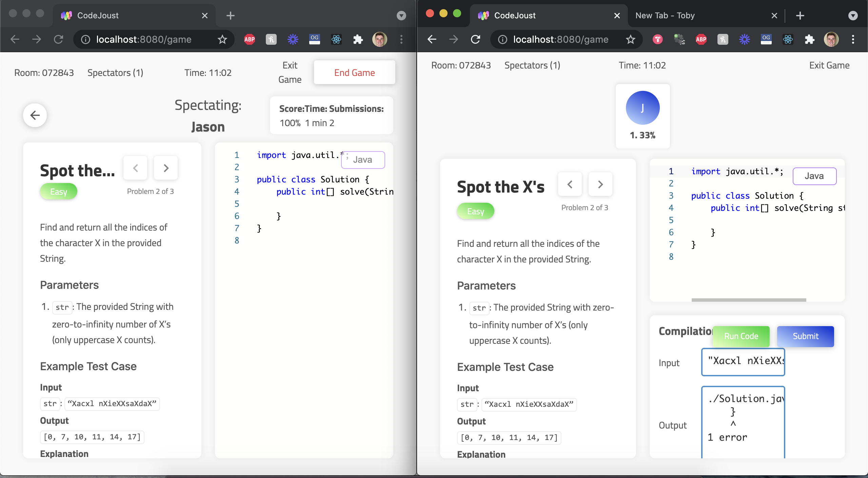Viewport: 868px width, 478px height.
Task: Open Java language dropdown in spectator editor
Action: [363, 160]
